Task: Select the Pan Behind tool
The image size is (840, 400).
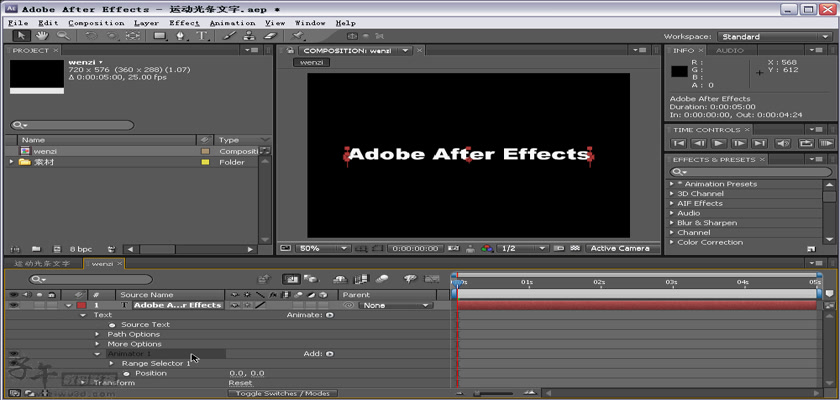Action: [133, 36]
